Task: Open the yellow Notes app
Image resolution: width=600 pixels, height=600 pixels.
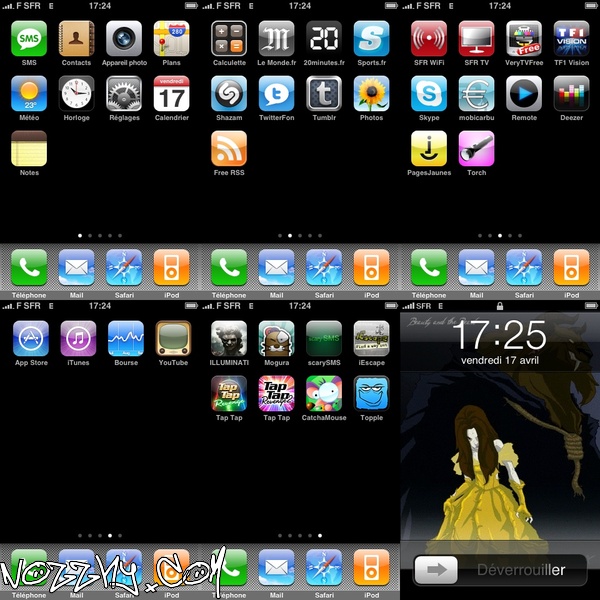Action: (29, 149)
